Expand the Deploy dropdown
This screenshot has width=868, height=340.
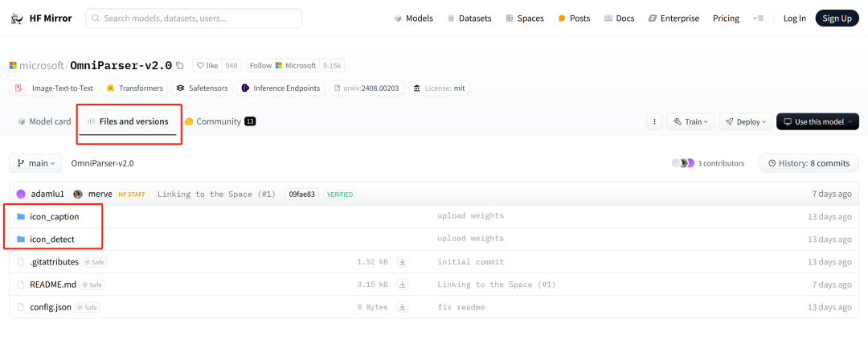[745, 121]
